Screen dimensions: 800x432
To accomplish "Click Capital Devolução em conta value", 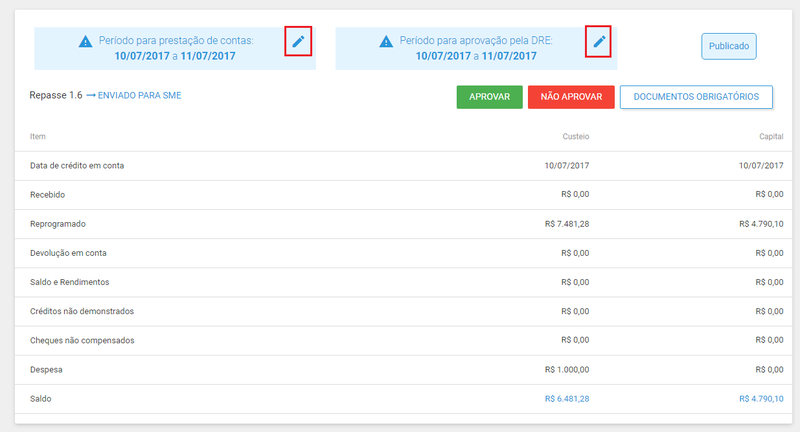I will 769,253.
